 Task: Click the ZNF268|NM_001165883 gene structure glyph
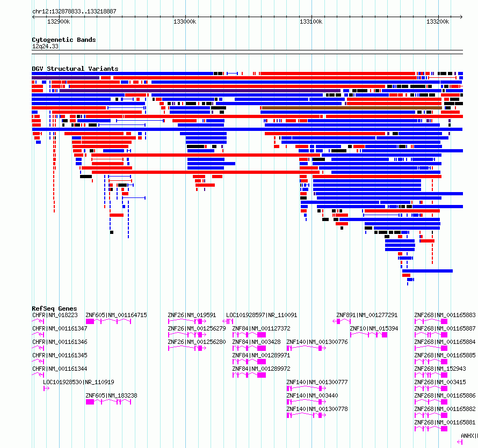pyautogui.click(x=431, y=321)
